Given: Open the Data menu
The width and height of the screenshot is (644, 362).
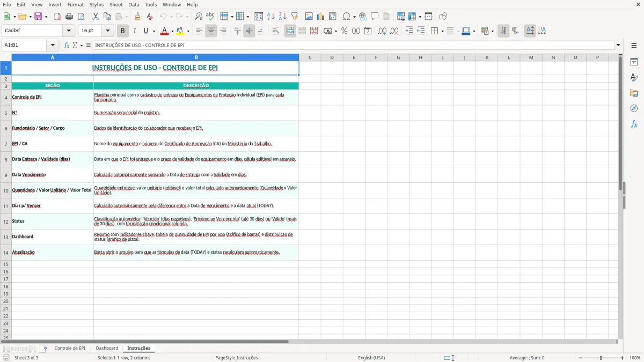Looking at the screenshot, I should (x=134, y=4).
